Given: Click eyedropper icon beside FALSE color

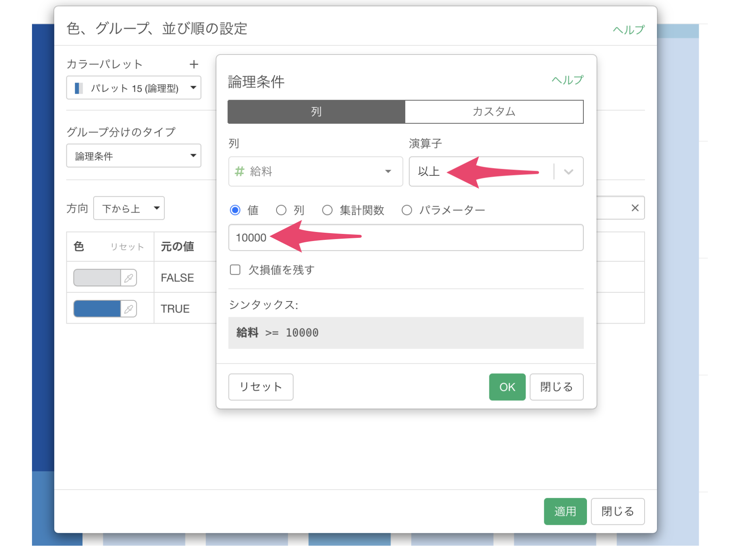Looking at the screenshot, I should (129, 278).
